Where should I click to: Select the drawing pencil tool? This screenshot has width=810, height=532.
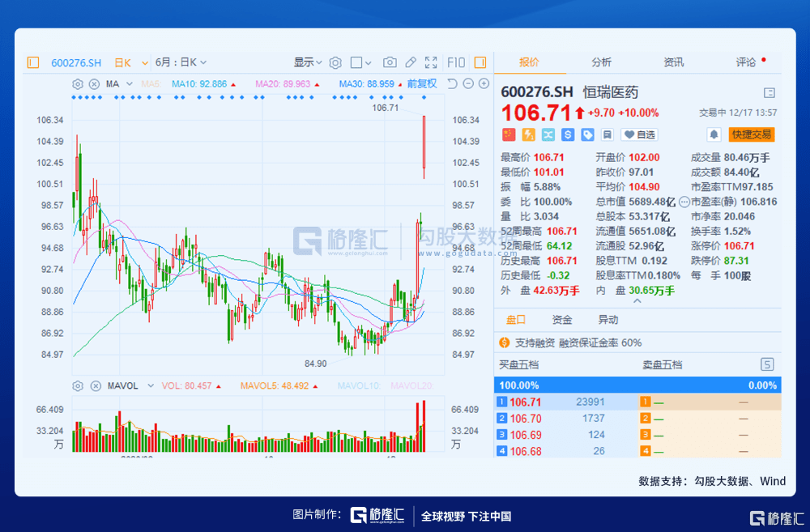coord(411,62)
